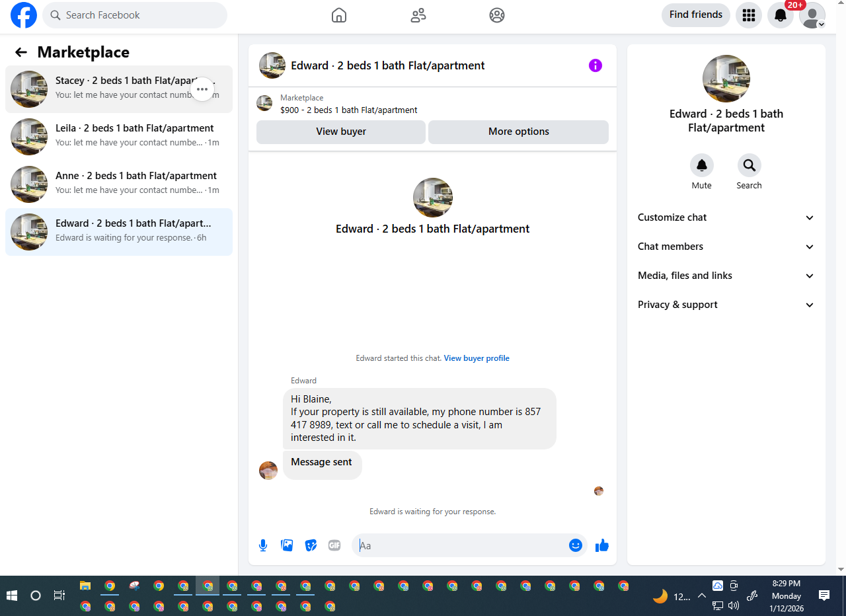
Task: Open the sticker picker icon
Action: coord(311,545)
